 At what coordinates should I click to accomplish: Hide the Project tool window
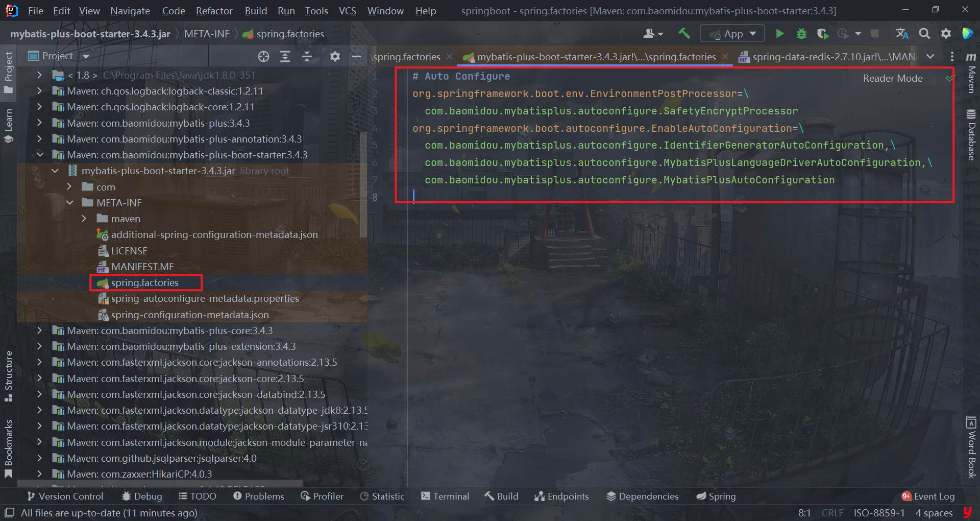(x=357, y=57)
